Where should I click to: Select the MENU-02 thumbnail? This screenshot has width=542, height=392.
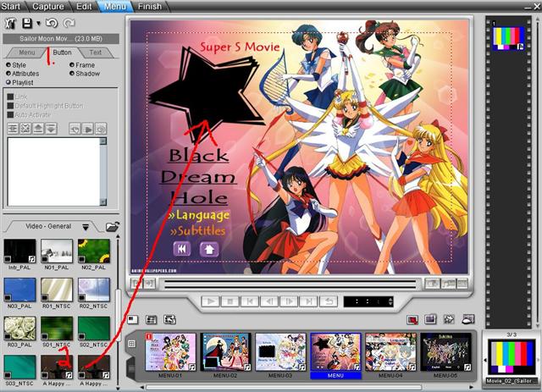[226, 352]
